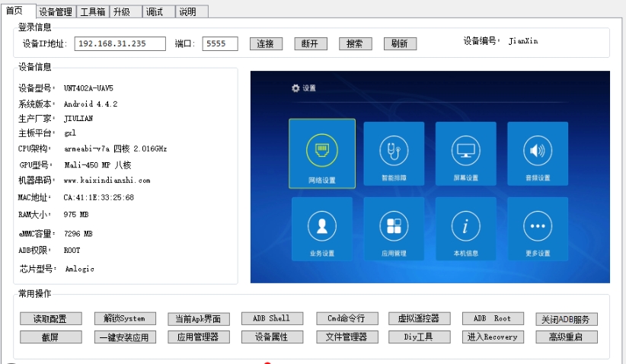Click the manufacturer value JIULIAN

pos(78,119)
